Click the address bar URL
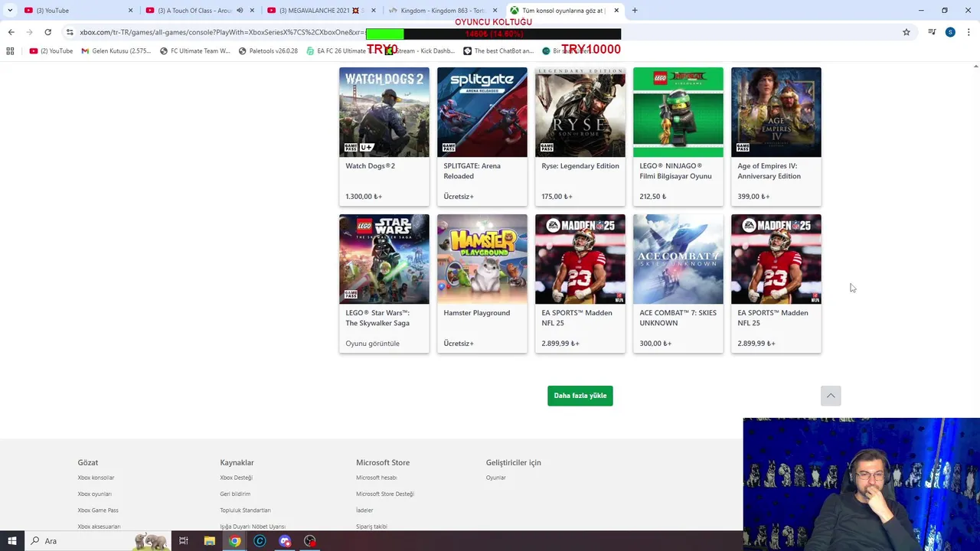The image size is (980, 551). [222, 32]
